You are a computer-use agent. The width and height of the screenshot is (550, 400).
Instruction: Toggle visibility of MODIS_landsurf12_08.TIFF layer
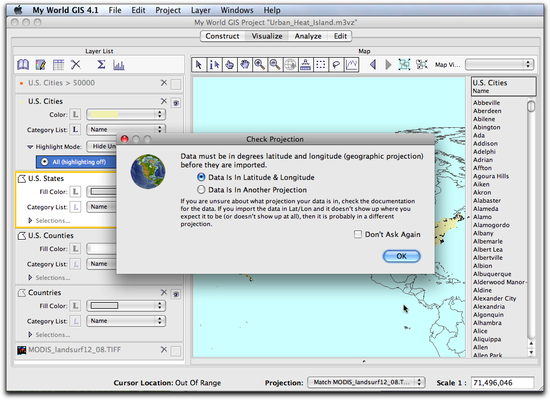point(176,351)
